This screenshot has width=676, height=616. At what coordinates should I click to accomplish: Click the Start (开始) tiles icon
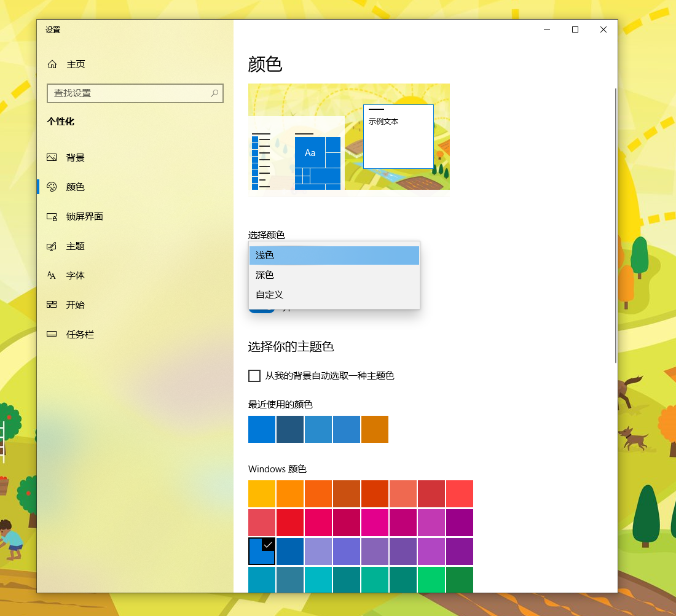pos(52,305)
